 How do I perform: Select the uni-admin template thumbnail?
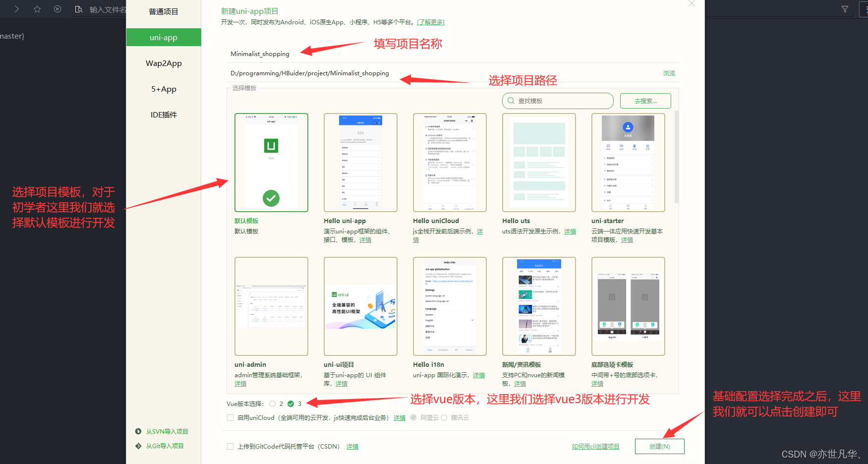[x=271, y=306]
